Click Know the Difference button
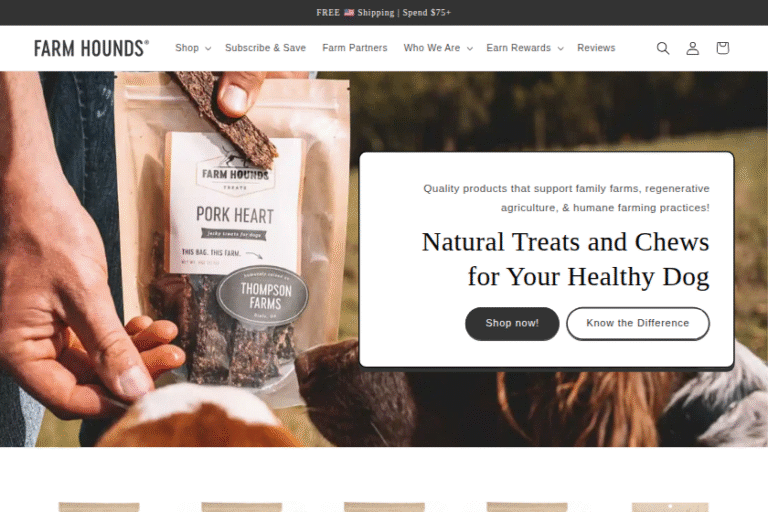 [x=638, y=323]
